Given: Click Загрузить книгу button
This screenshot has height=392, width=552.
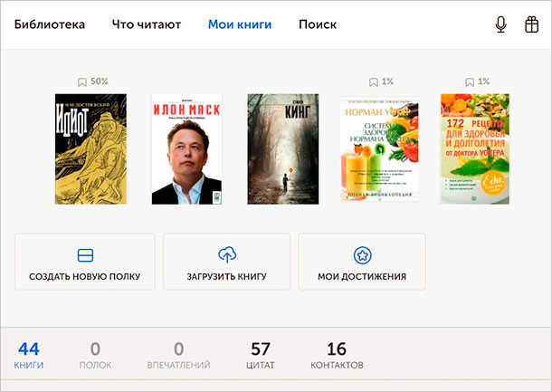Looking at the screenshot, I should pos(227,262).
